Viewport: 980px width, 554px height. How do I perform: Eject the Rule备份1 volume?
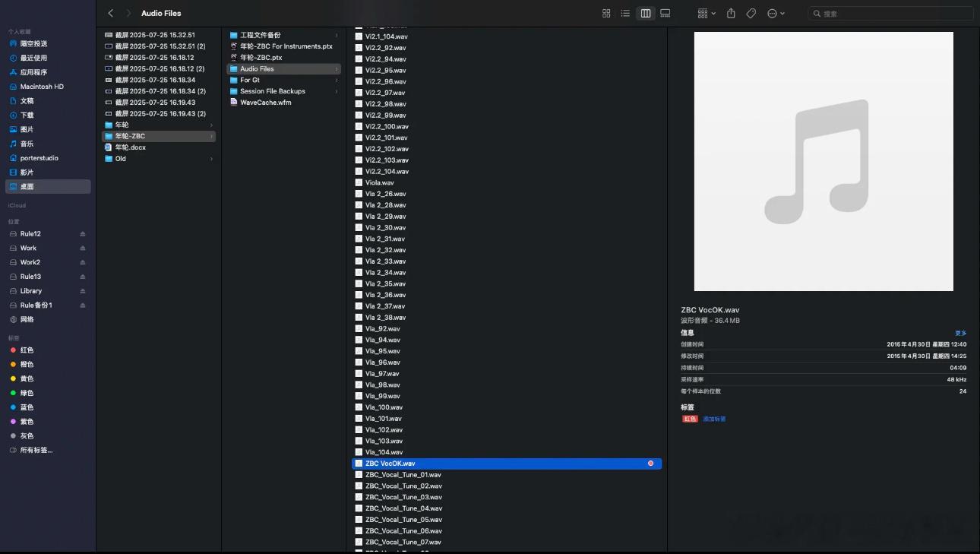83,305
